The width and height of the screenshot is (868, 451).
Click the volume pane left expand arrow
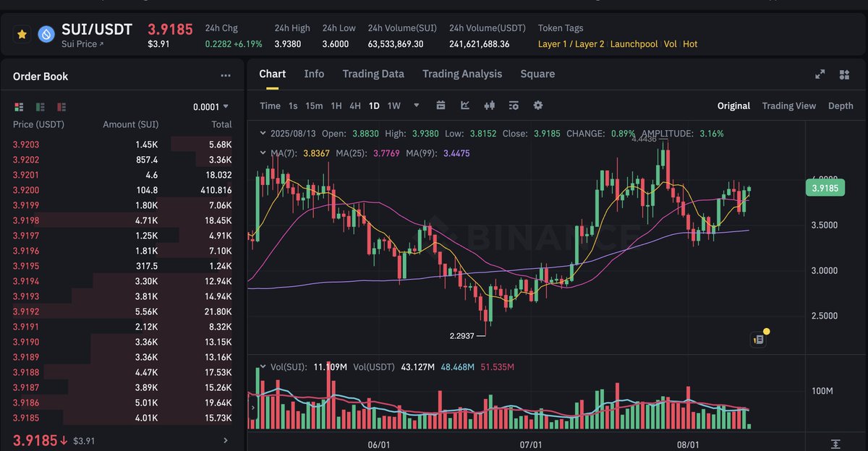253,408
